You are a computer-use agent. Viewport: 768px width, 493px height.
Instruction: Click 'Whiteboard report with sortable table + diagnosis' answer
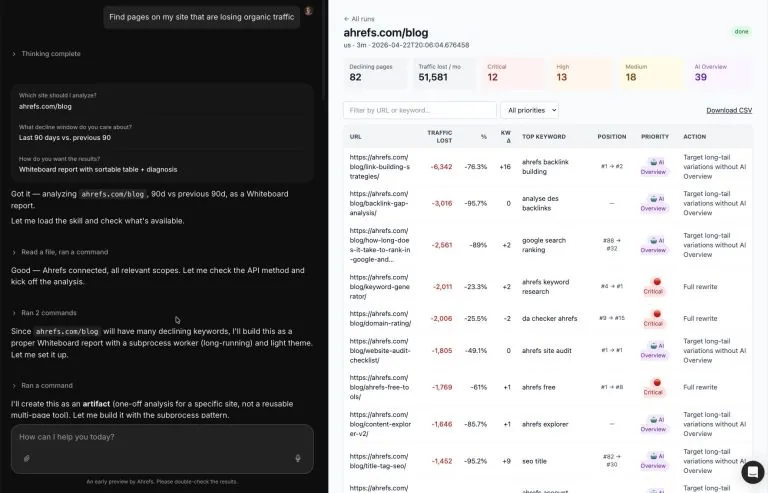point(98,170)
